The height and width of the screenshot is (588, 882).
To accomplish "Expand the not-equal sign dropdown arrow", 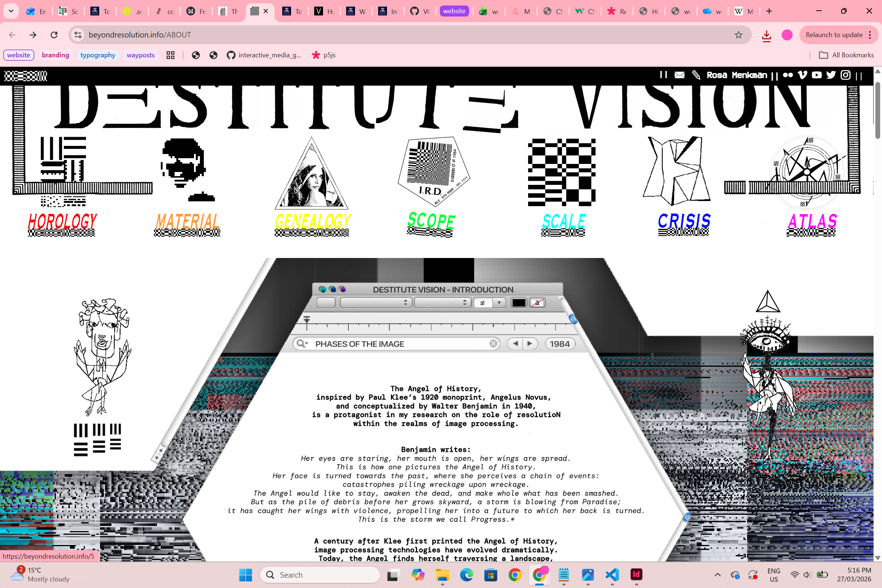I will coord(499,302).
